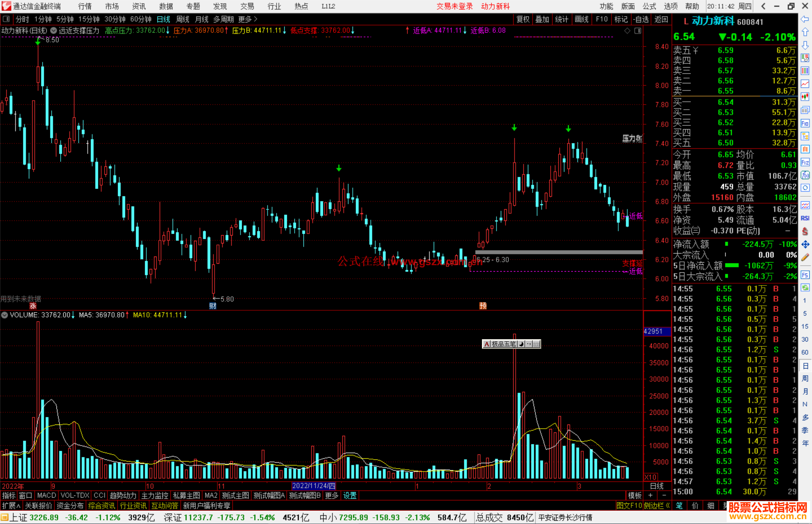Image resolution: width=812 pixels, height=524 pixels.
Task: Click the red S arrow icon in sidebar
Action: (x=805, y=231)
